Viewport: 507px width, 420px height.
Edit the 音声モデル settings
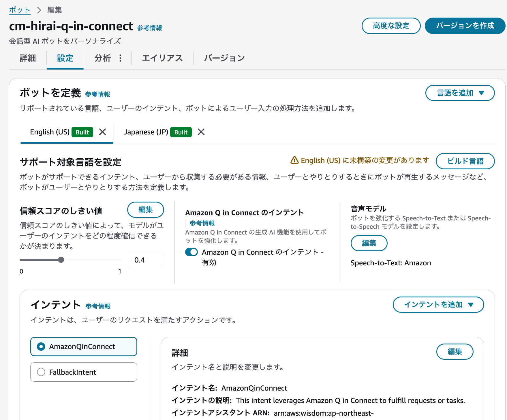pos(369,243)
